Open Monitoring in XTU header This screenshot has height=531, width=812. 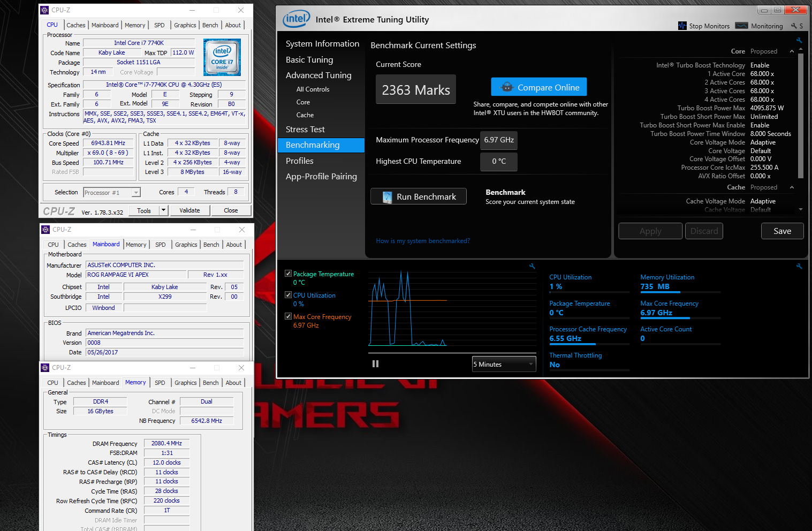pos(759,26)
